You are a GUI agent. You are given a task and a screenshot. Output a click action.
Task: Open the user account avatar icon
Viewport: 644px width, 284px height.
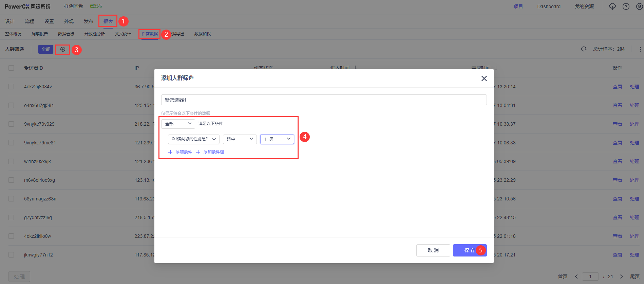coord(639,6)
